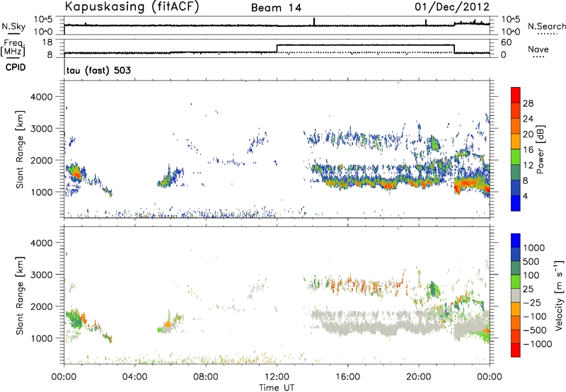Click the Velocity [m s-1] colorbar title
This screenshot has width=566, height=392.
[559, 295]
